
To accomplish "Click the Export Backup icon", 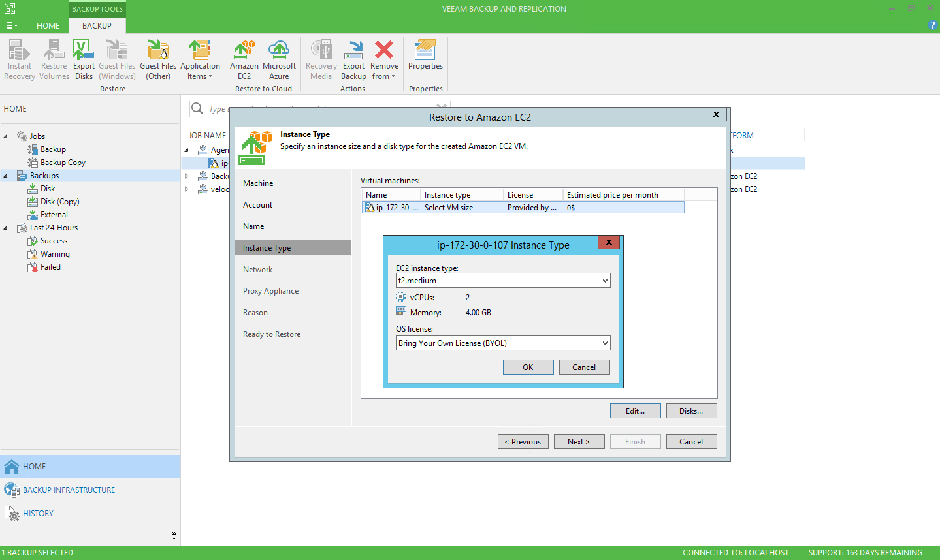I will (353, 51).
